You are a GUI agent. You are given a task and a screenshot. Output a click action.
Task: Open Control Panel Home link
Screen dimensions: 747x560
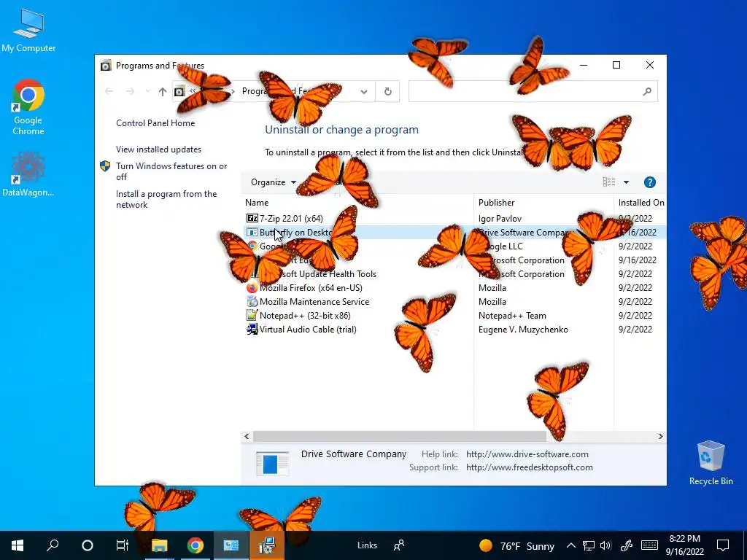[155, 122]
